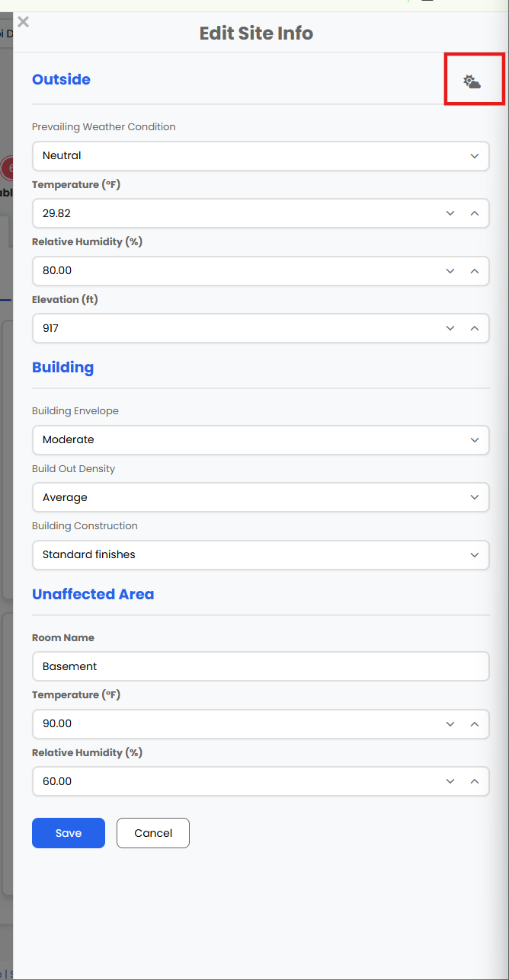The width and height of the screenshot is (509, 980).
Task: Increase outside Relative Humidity value
Action: click(474, 270)
